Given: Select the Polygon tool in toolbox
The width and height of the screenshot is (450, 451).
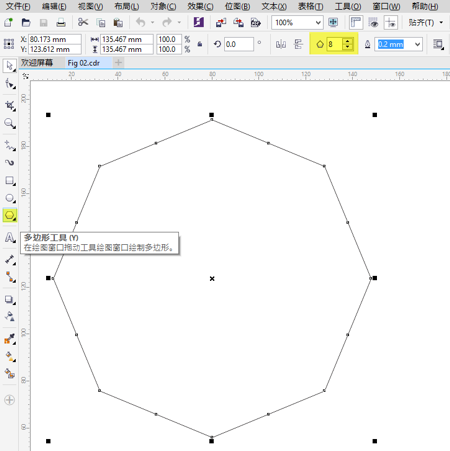Looking at the screenshot, I should 10,215.
